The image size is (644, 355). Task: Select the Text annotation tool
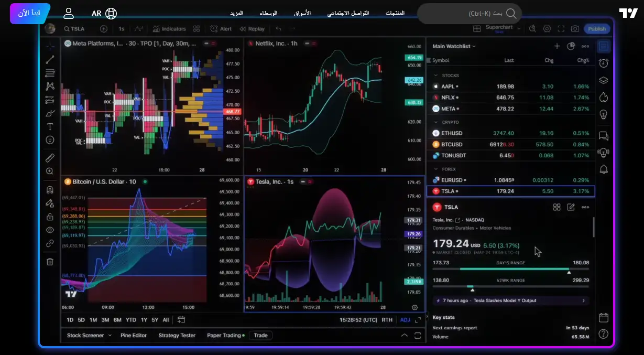(x=50, y=126)
